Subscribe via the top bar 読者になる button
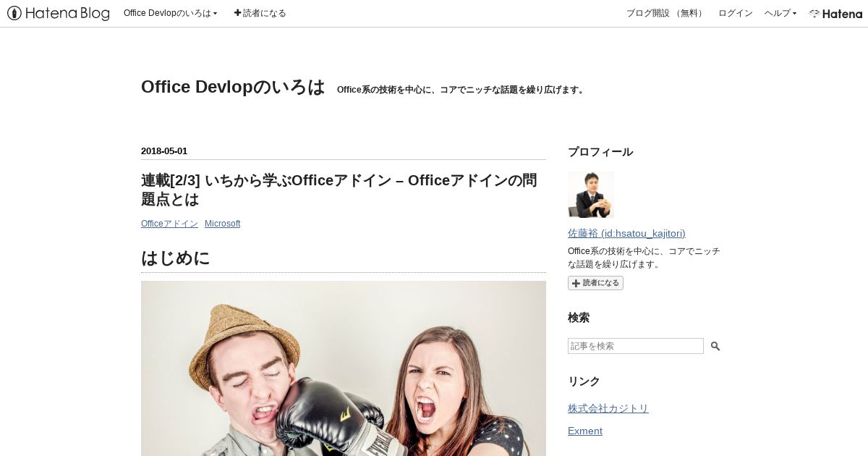The width and height of the screenshot is (868, 456). pyautogui.click(x=260, y=13)
